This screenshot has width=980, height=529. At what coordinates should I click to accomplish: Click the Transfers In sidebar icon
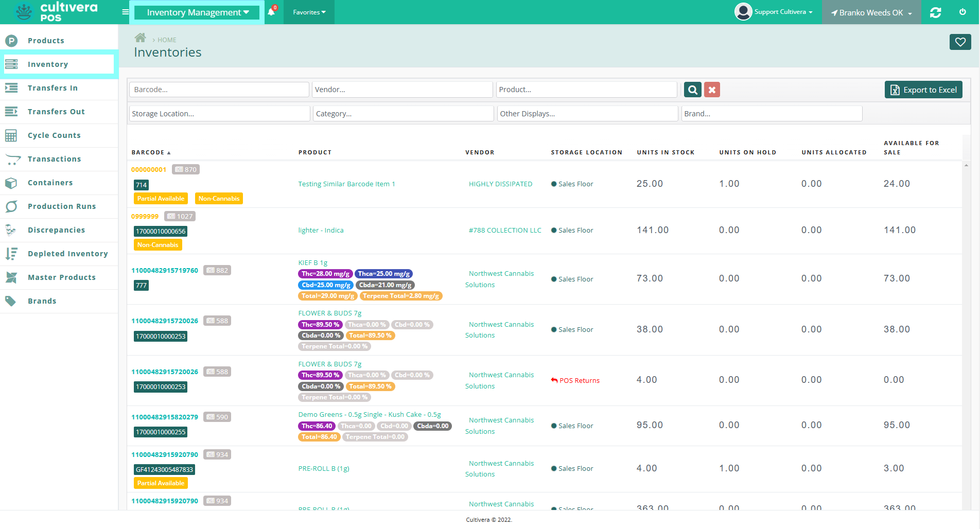(11, 88)
